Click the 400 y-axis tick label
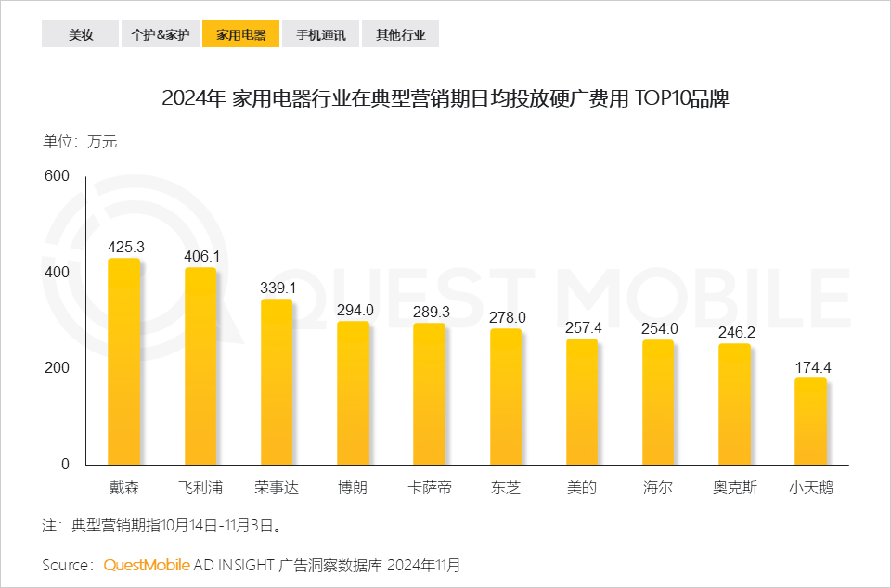The height and width of the screenshot is (588, 891). point(57,272)
